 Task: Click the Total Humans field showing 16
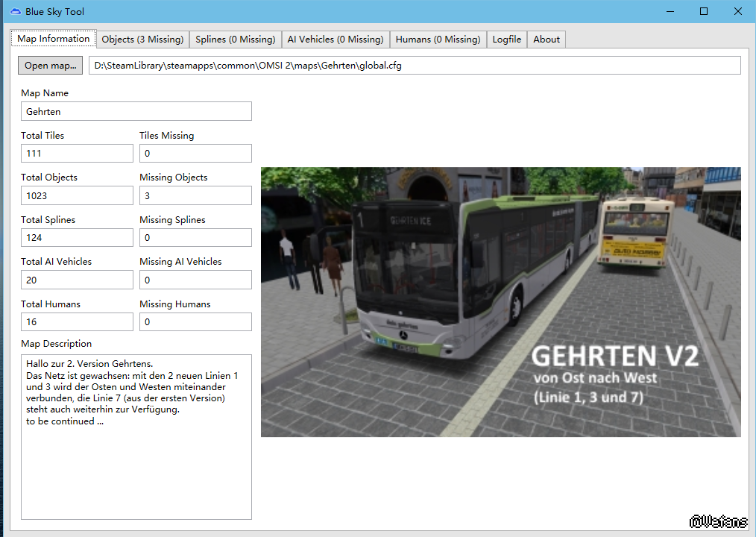(77, 322)
